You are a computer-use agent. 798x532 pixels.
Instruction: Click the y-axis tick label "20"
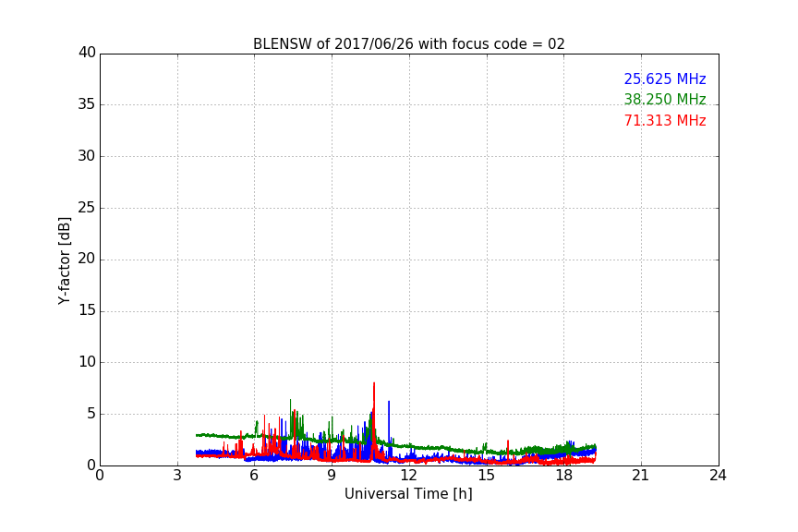pos(87,259)
